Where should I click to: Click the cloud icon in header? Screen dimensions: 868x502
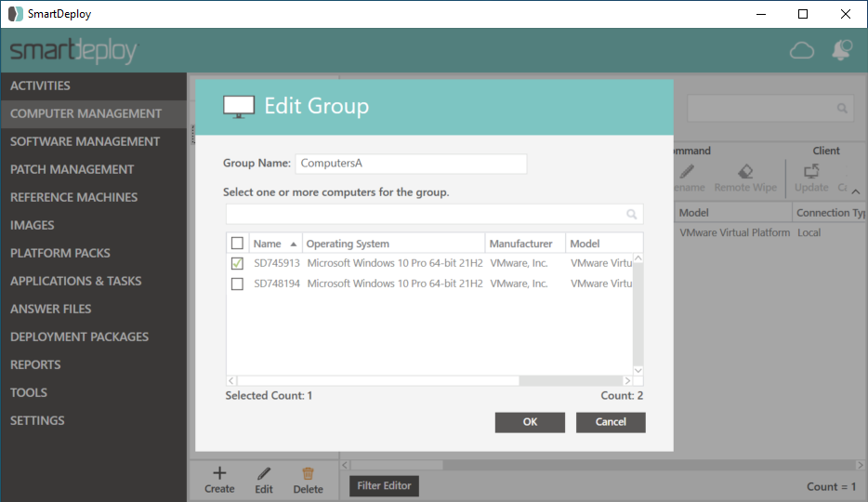(x=802, y=50)
